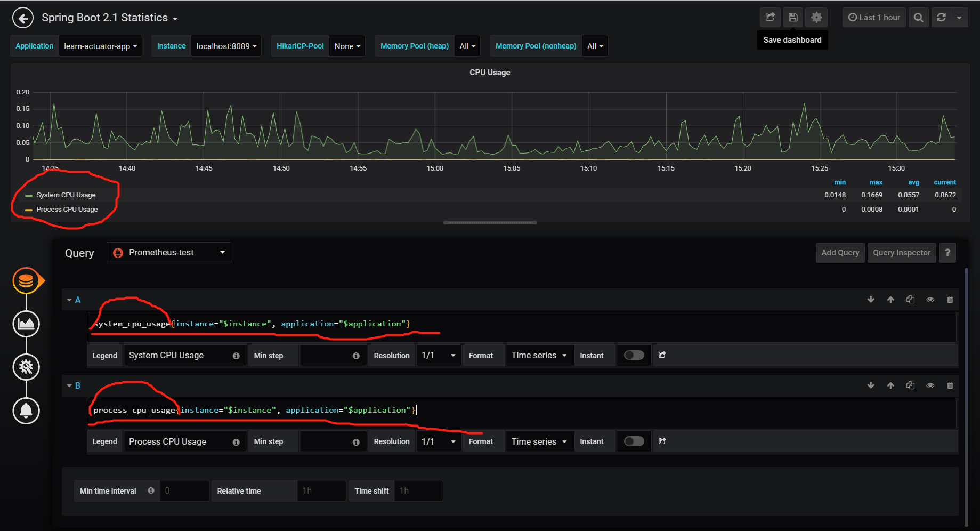The height and width of the screenshot is (531, 980).
Task: Duplicate query B
Action: 910,385
